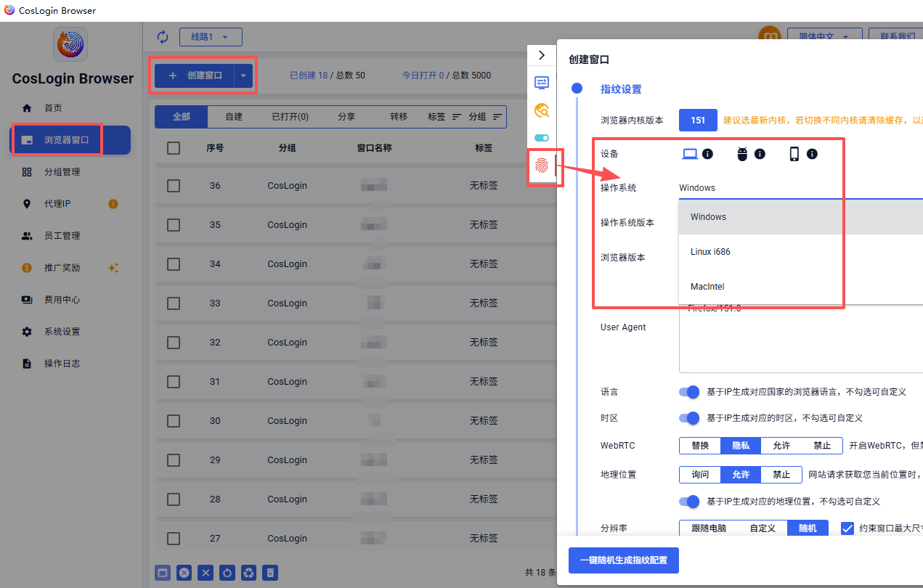Click the 操作系统 dropdown field showing Windows
Image resolution: width=923 pixels, height=588 pixels.
(801, 188)
